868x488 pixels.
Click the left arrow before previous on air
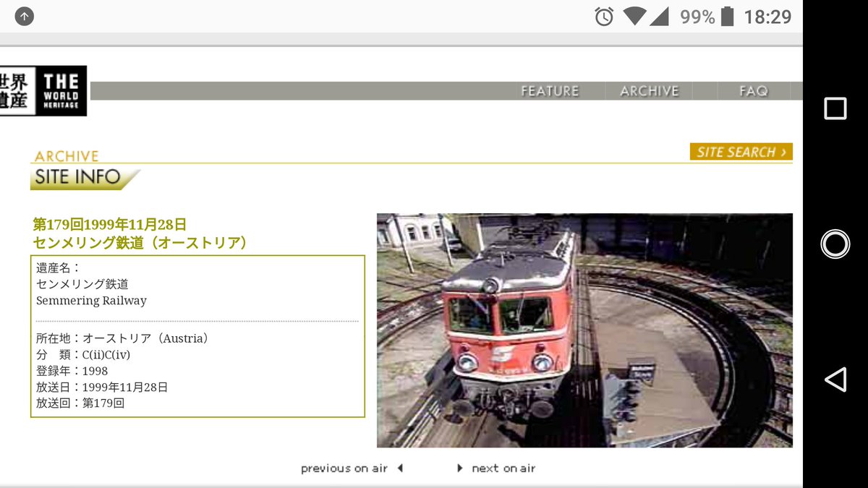point(400,468)
